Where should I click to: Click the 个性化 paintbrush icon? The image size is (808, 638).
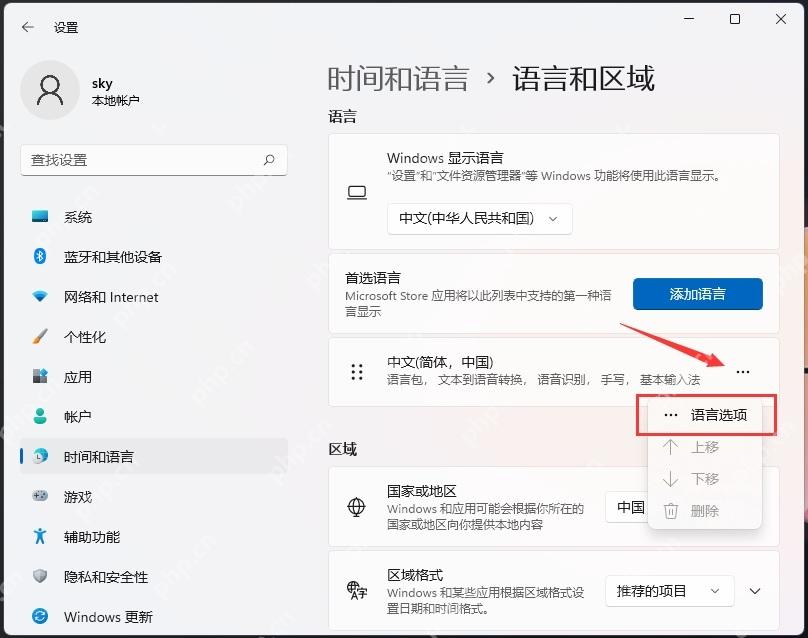(x=40, y=337)
